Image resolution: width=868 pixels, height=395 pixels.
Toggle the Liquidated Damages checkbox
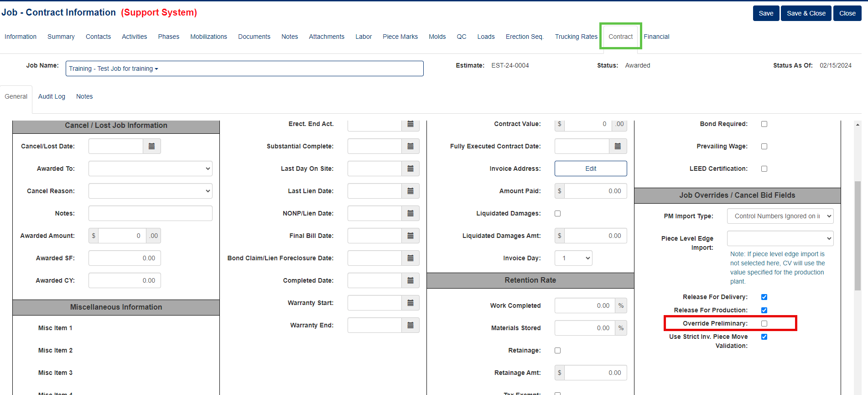coord(557,213)
